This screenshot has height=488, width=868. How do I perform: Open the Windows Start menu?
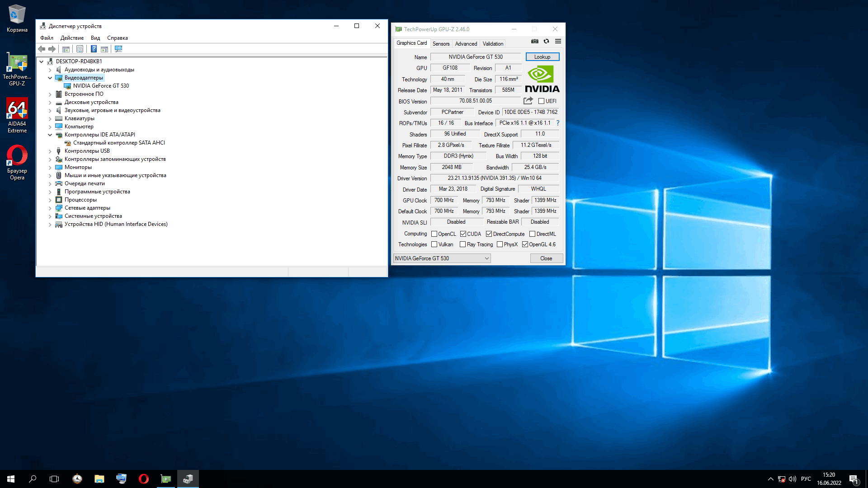pyautogui.click(x=11, y=479)
